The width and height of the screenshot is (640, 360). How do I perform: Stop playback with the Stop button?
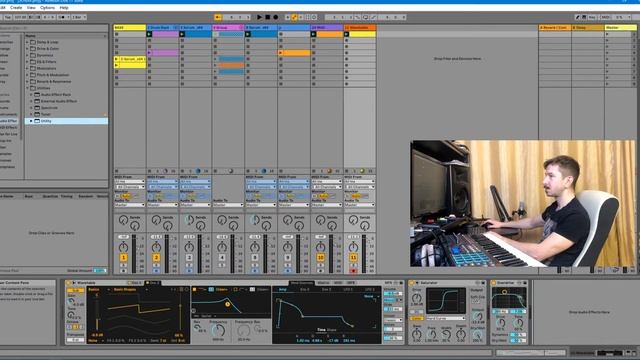268,17
